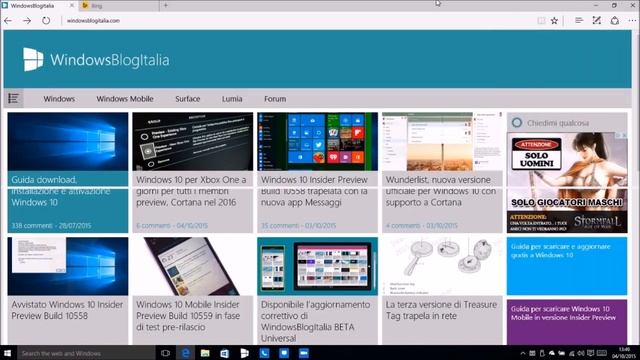Viewport: 640px width, 360px height.
Task: Select the WindowsBlogItalia browser tab
Action: pyautogui.click(x=38, y=6)
